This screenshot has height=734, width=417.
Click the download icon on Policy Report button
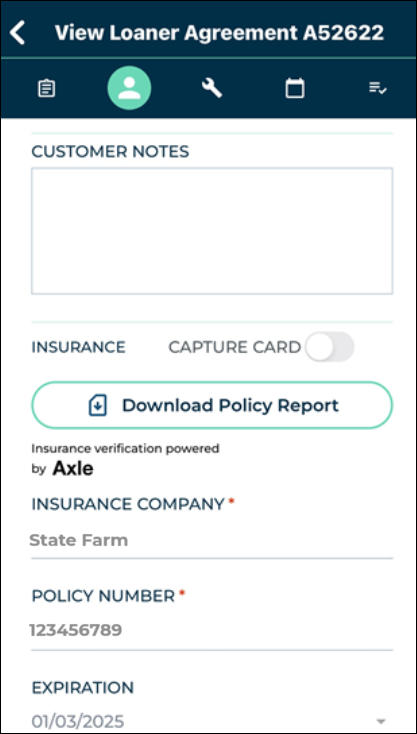pyautogui.click(x=98, y=405)
